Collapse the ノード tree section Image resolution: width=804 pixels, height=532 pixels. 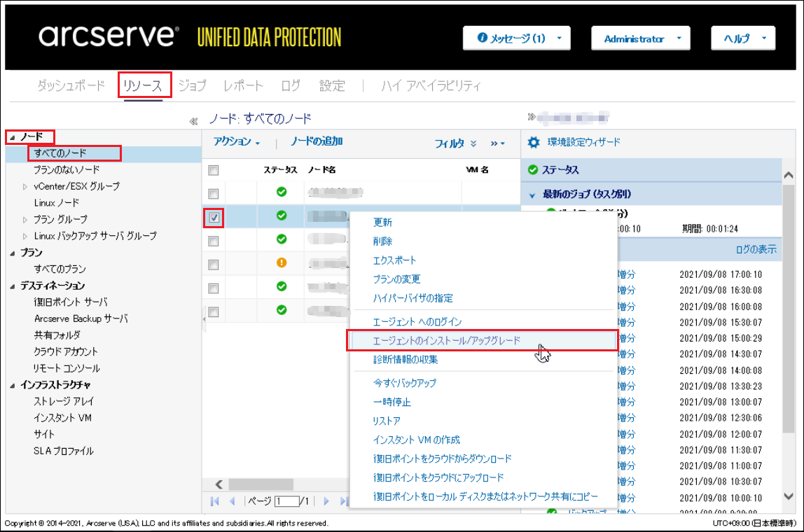click(x=13, y=137)
